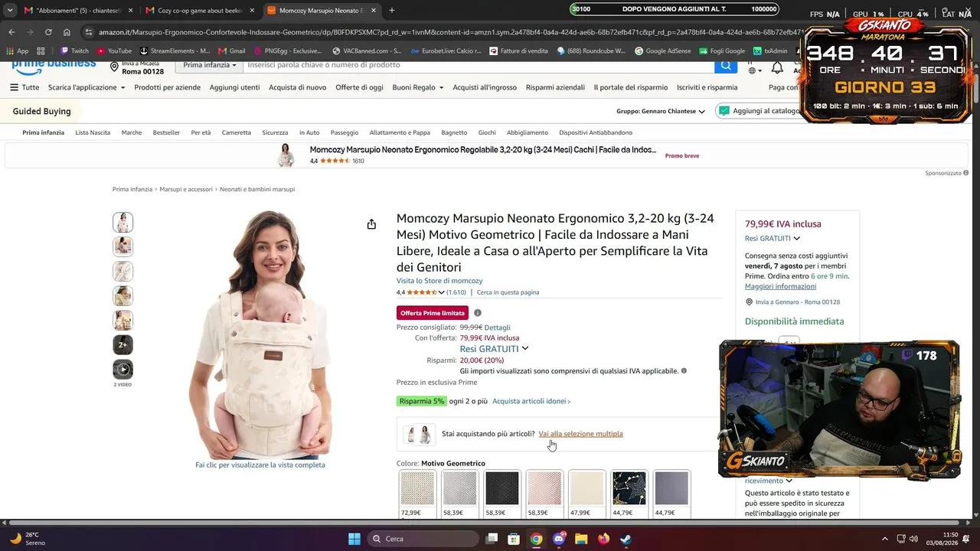
Task: Open Discord from the taskbar
Action: pos(559,539)
